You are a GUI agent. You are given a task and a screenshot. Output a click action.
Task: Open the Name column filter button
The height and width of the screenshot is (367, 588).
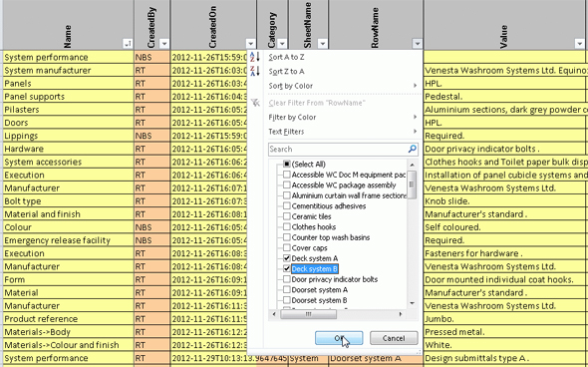click(x=128, y=44)
